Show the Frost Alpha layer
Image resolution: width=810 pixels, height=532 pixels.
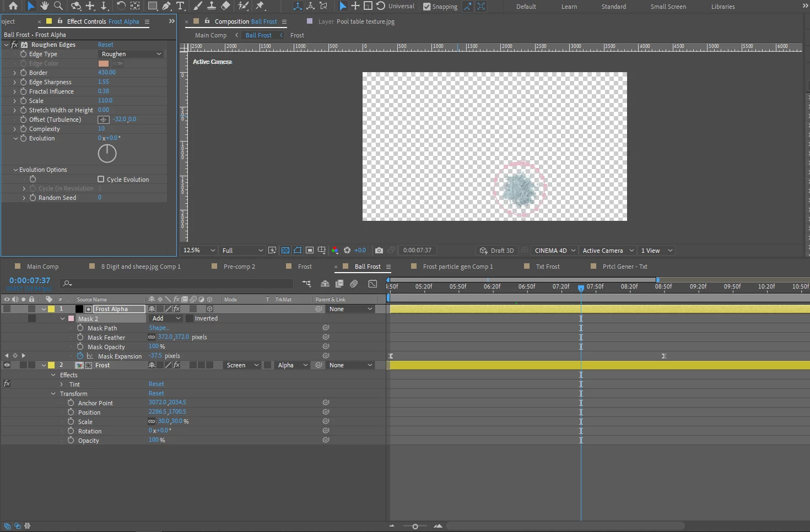pyautogui.click(x=7, y=309)
